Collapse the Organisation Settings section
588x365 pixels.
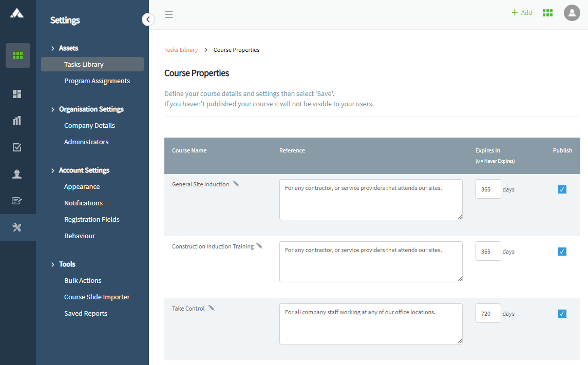pos(53,109)
